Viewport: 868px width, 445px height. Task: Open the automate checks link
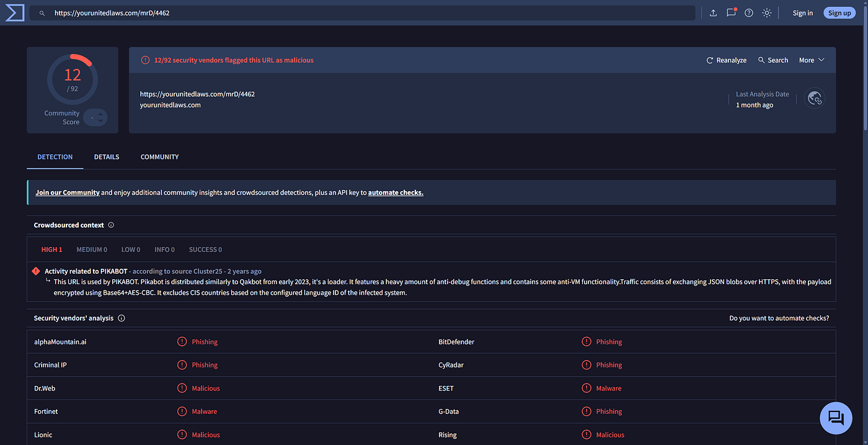(x=396, y=192)
